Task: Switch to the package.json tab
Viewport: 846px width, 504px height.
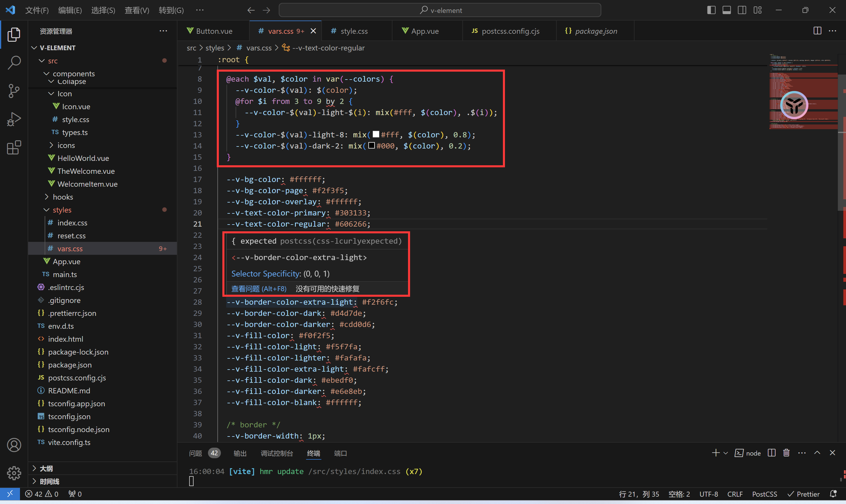Action: tap(595, 31)
